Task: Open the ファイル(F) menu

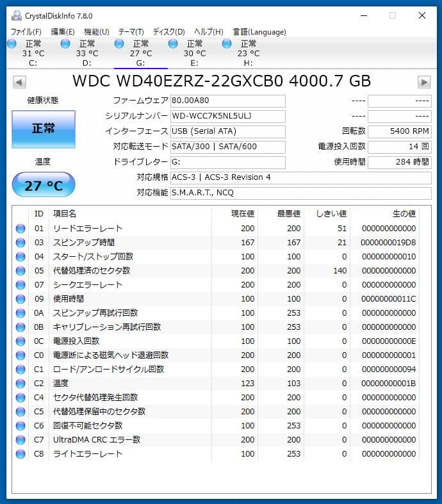Action: 26,32
